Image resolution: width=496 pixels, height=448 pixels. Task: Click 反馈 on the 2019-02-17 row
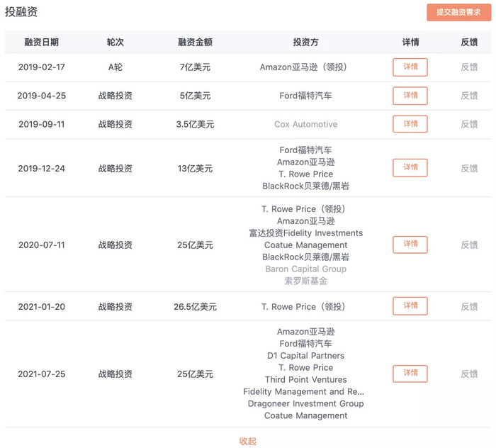(469, 67)
